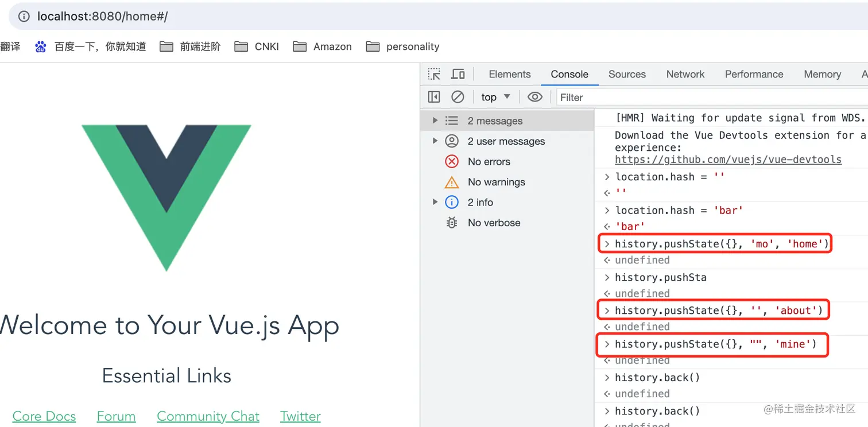This screenshot has height=427, width=868.
Task: Switch to the Network tab
Action: 685,74
